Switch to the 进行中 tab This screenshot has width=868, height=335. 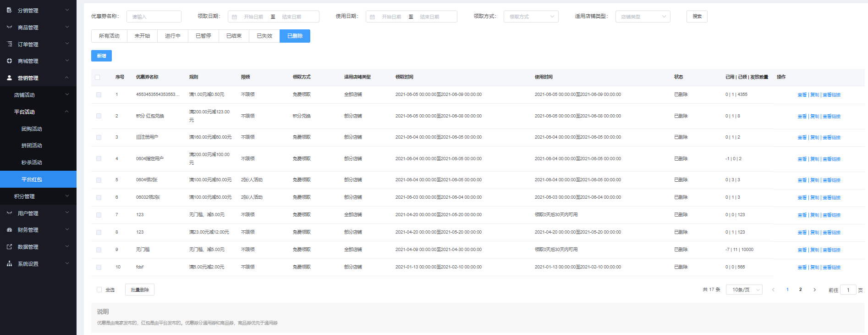click(x=173, y=36)
